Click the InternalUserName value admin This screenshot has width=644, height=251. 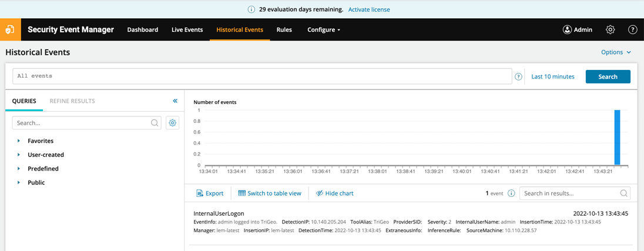click(508, 222)
